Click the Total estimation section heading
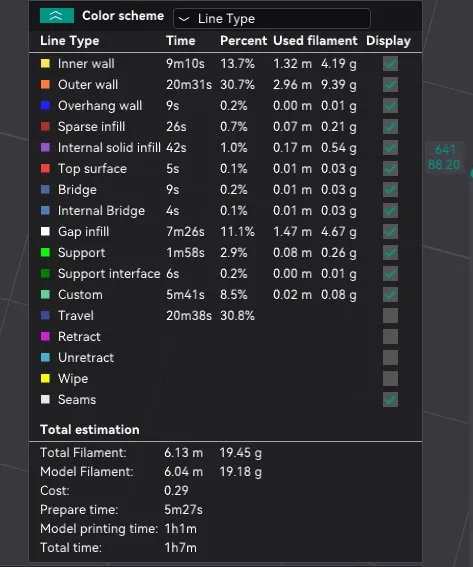The image size is (473, 567). point(89,430)
